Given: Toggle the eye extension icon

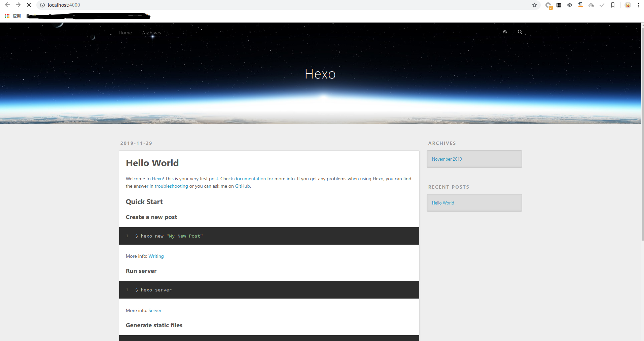Looking at the screenshot, I should point(570,5).
